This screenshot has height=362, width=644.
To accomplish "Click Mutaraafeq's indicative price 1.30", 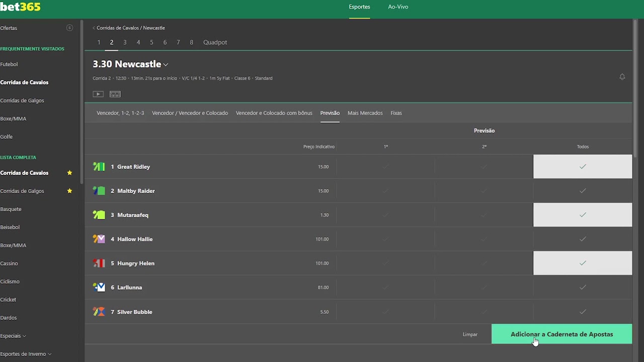I will [x=325, y=215].
